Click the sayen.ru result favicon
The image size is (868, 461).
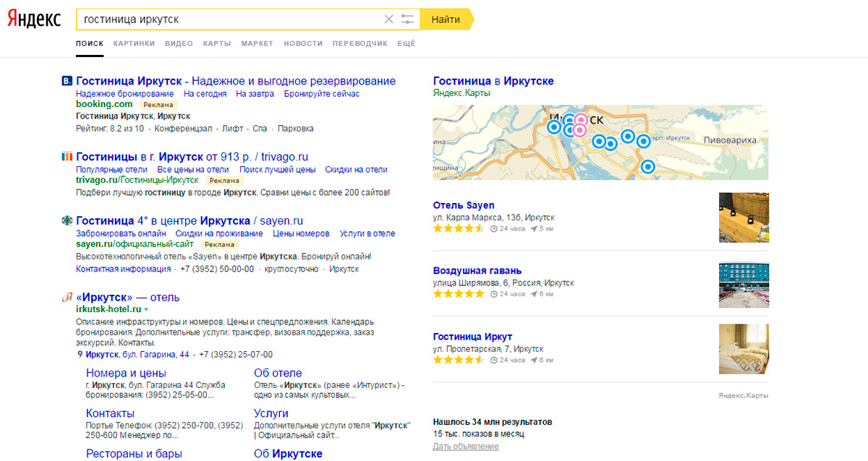tap(67, 220)
